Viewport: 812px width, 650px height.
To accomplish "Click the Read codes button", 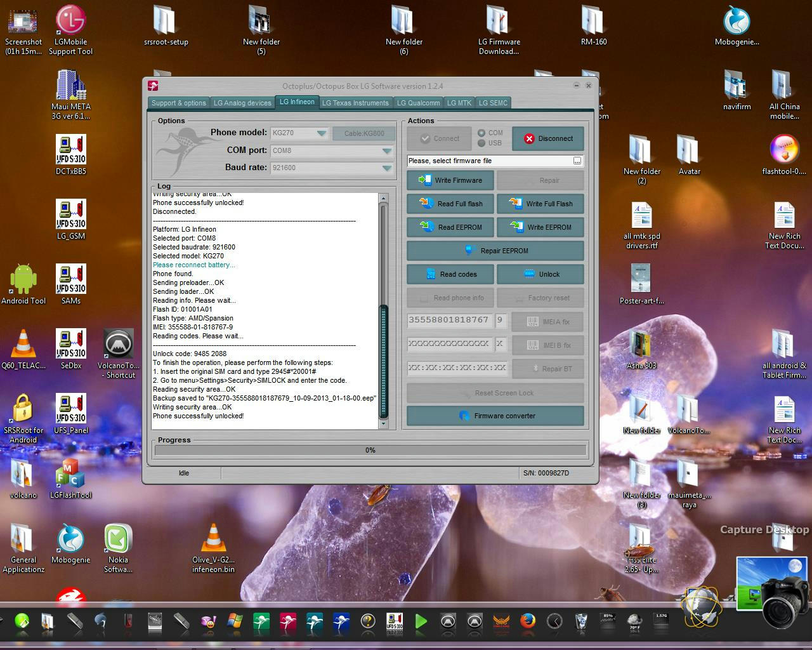I will (x=450, y=274).
